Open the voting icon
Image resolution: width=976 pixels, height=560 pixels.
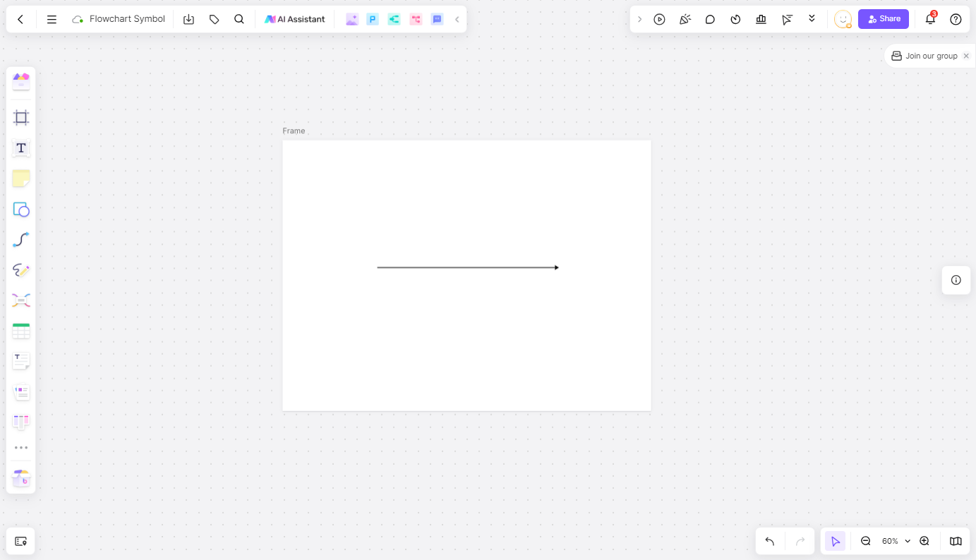point(761,19)
